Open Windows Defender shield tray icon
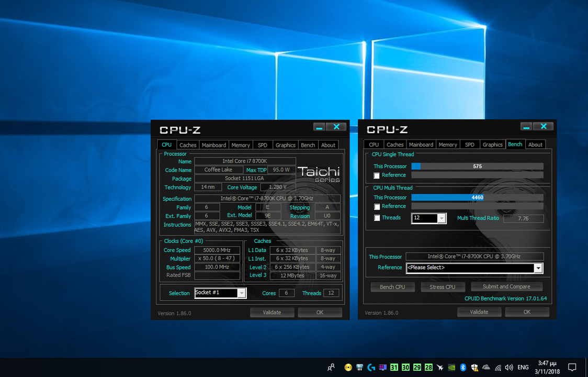588x377 pixels. (x=474, y=367)
